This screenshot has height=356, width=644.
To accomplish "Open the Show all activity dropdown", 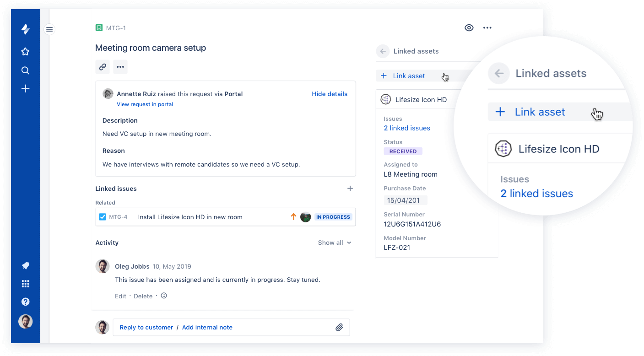I will point(335,243).
